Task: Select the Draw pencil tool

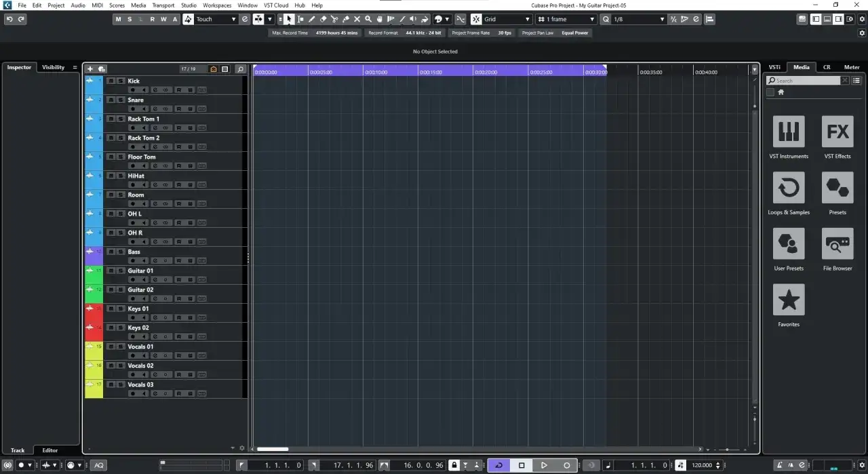Action: (x=312, y=19)
